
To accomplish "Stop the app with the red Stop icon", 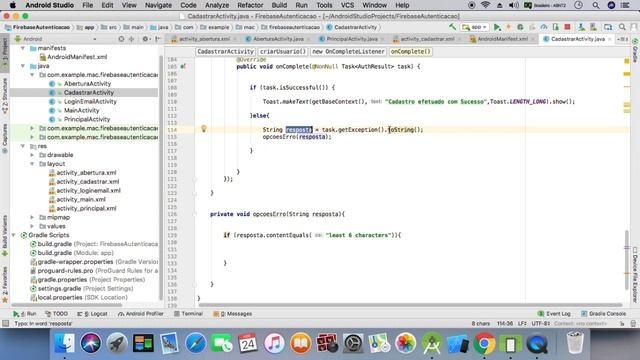I will pos(567,27).
